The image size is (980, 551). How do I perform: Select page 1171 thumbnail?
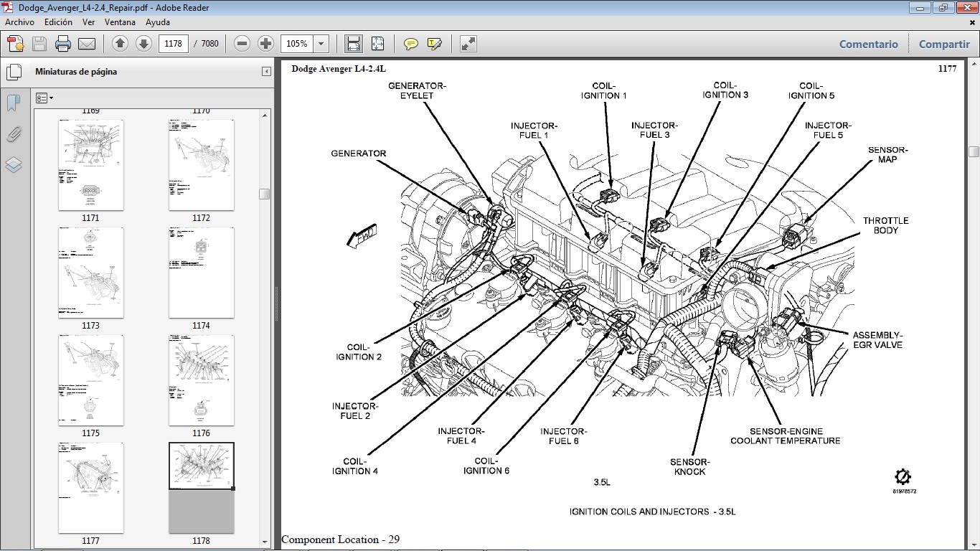pos(90,165)
